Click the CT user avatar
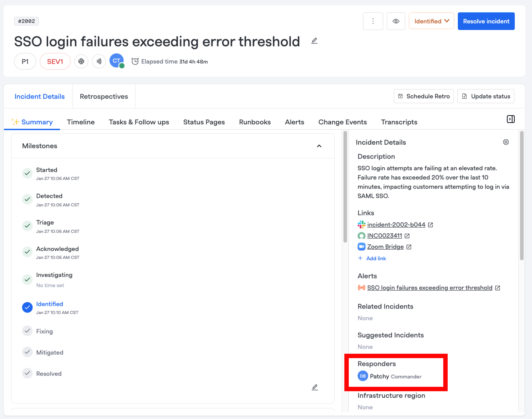532x419 pixels. 116,61
